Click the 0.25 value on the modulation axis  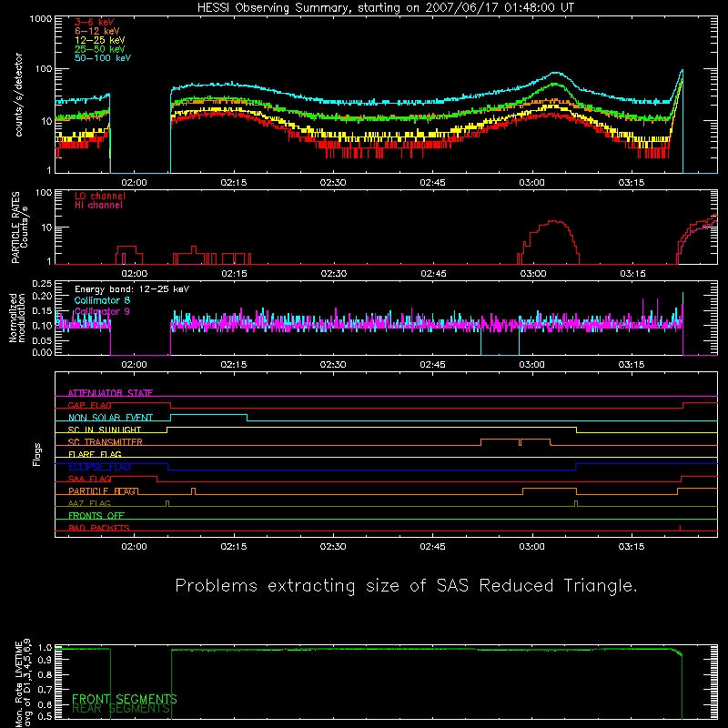42,283
